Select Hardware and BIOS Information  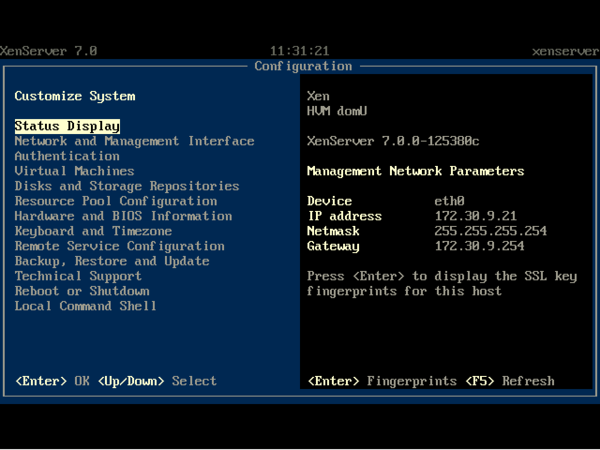(x=123, y=216)
